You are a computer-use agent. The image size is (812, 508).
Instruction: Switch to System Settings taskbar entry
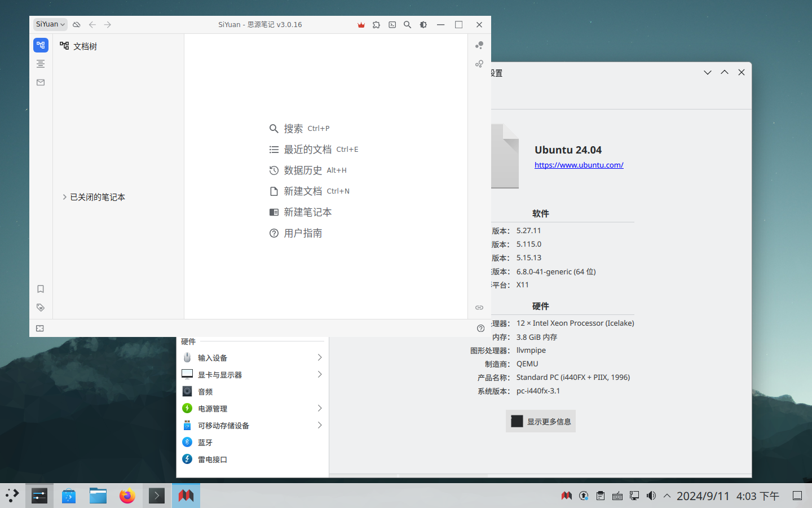(39, 496)
